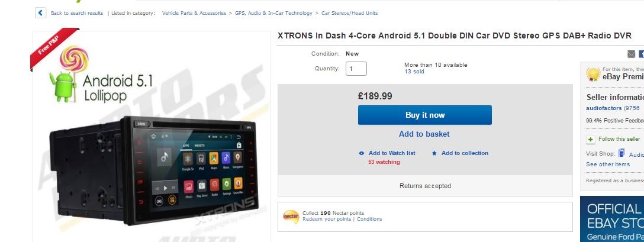Click the email share envelope icon
Viewport: 644px width, 242px height.
(x=631, y=54)
